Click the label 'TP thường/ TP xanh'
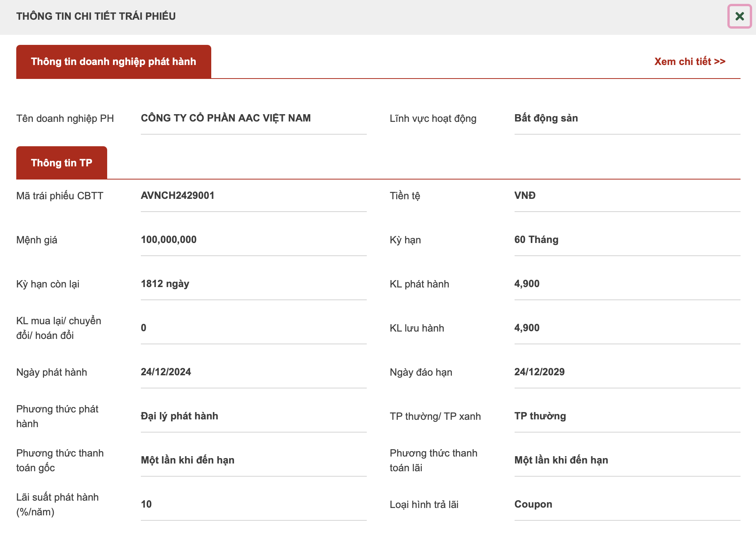The width and height of the screenshot is (756, 537). (435, 416)
